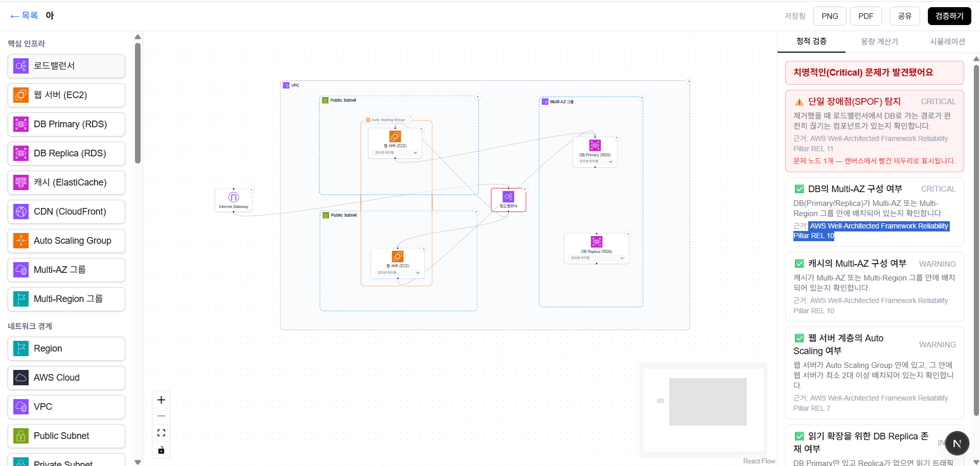Toggle canvas interactivity lock
This screenshot has width=980, height=466.
click(161, 450)
